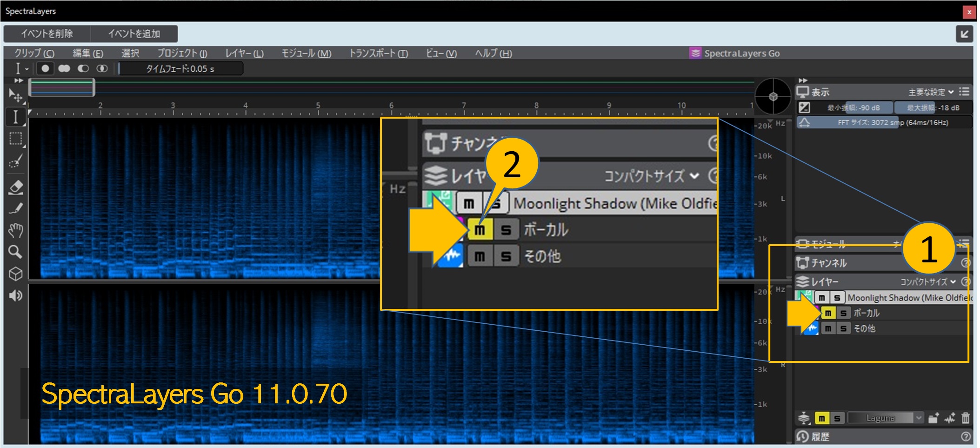
Task: Select the speaker playback tool
Action: point(15,295)
